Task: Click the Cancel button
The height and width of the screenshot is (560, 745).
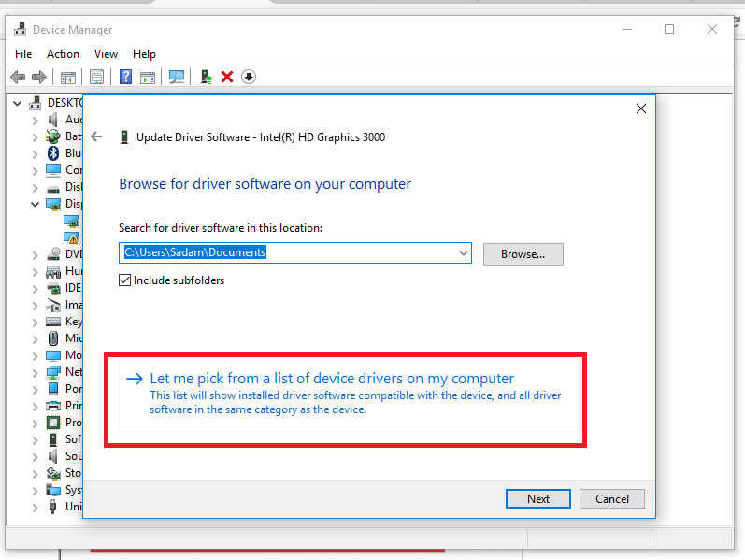Action: [612, 498]
